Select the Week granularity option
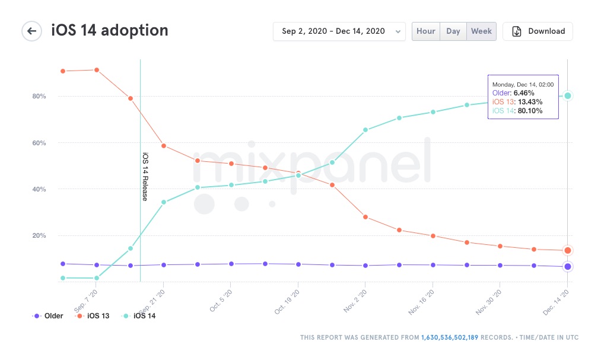Image resolution: width=601 pixels, height=364 pixels. tap(481, 31)
